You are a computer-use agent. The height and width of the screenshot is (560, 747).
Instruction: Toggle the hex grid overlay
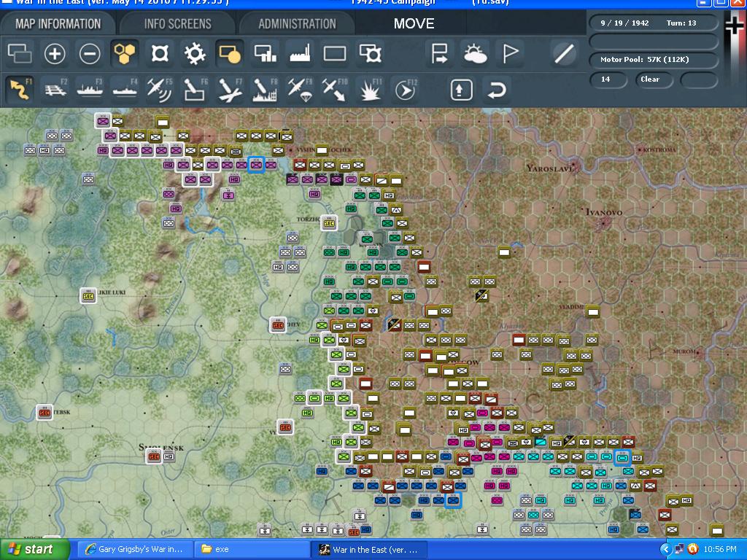click(x=125, y=53)
